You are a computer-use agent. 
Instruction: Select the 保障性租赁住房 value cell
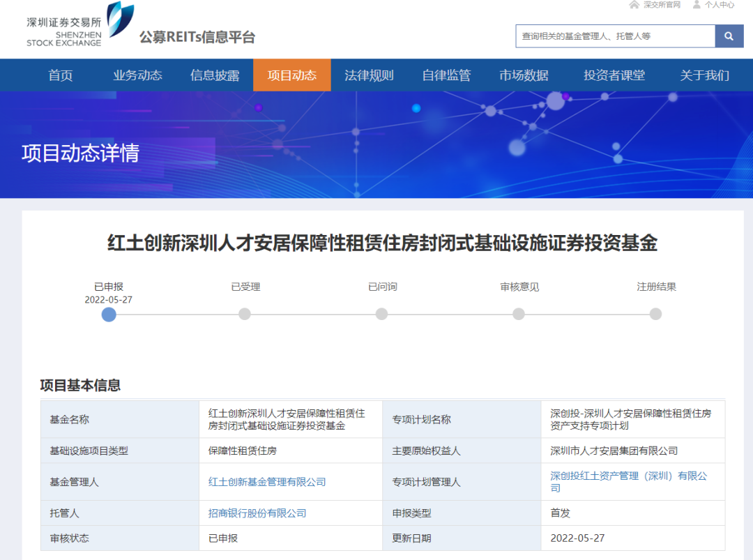coord(291,451)
